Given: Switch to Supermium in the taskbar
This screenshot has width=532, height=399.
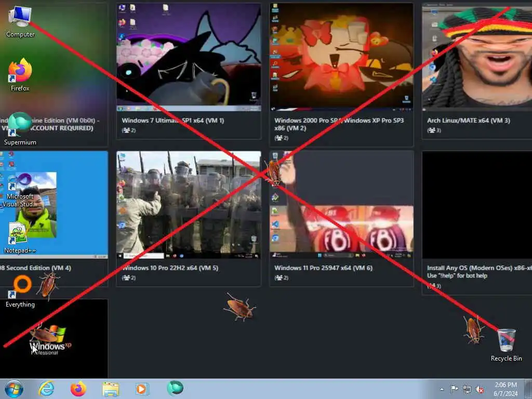Looking at the screenshot, I should 175,389.
